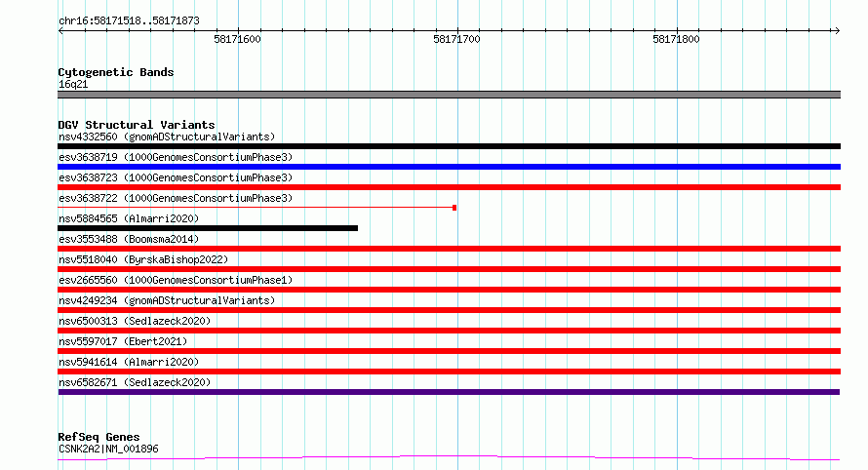
Task: Click nsv5597017 Ebert2021 label
Action: pyautogui.click(x=123, y=341)
